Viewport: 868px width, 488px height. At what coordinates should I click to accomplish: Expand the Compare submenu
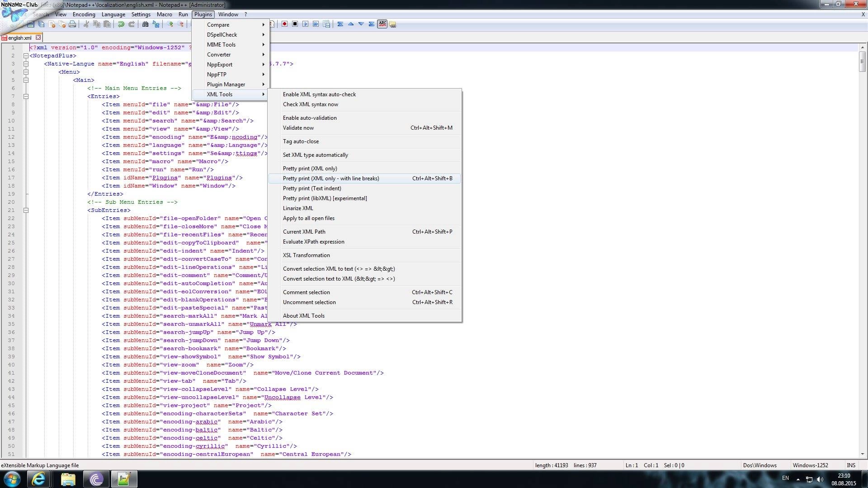tap(231, 25)
